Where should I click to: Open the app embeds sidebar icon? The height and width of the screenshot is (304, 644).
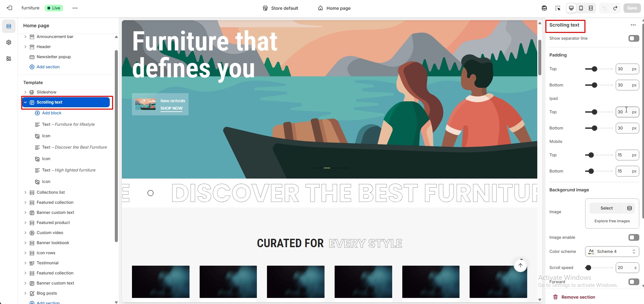pos(9,59)
